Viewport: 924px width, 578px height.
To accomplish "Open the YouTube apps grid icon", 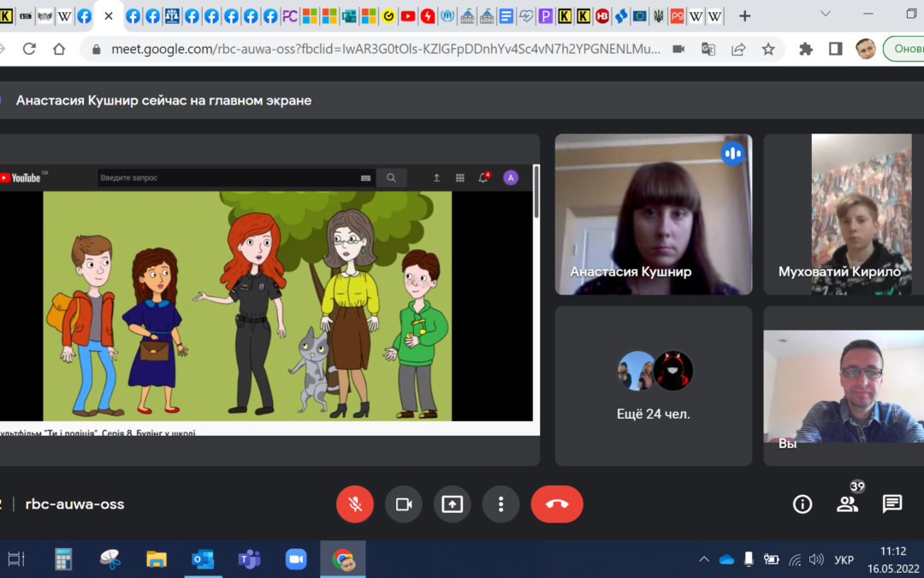I will tap(459, 177).
